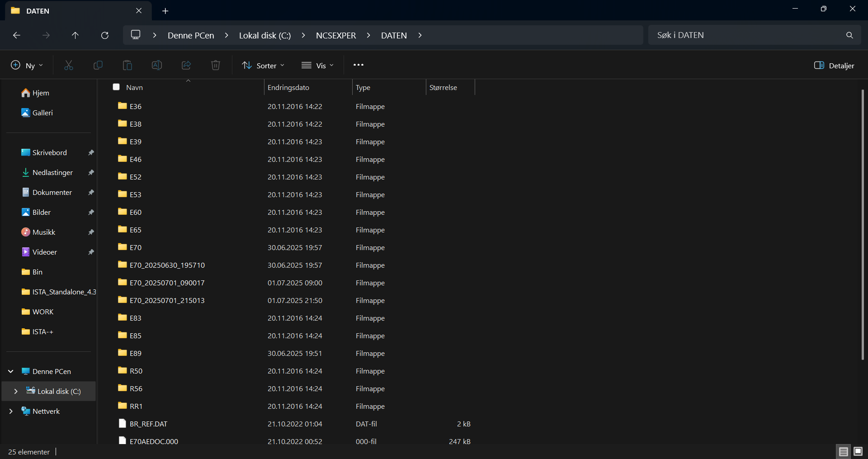868x459 pixels.
Task: Open the Sorter dropdown menu
Action: [263, 66]
